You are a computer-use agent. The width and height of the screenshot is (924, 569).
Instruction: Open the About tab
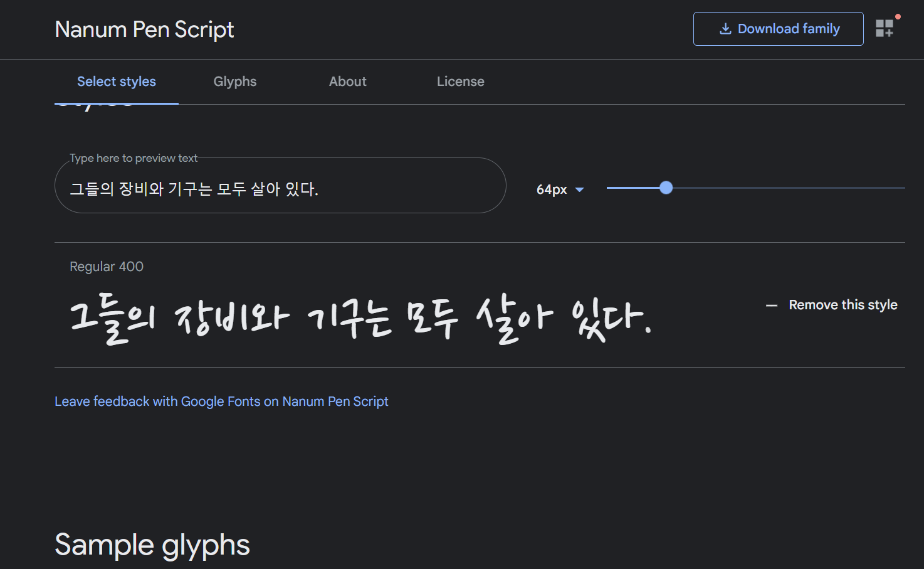coord(347,82)
